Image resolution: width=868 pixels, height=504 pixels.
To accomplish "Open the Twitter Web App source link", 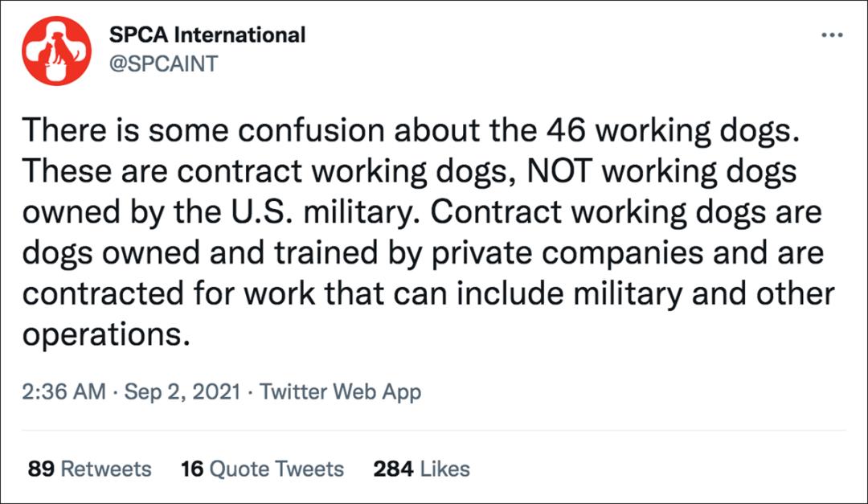I will click(341, 392).
